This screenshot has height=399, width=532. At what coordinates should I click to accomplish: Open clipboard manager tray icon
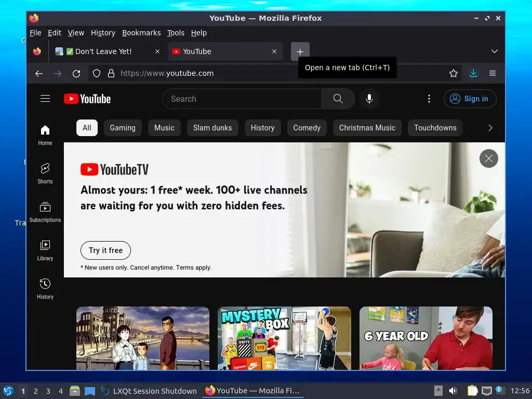(x=472, y=391)
